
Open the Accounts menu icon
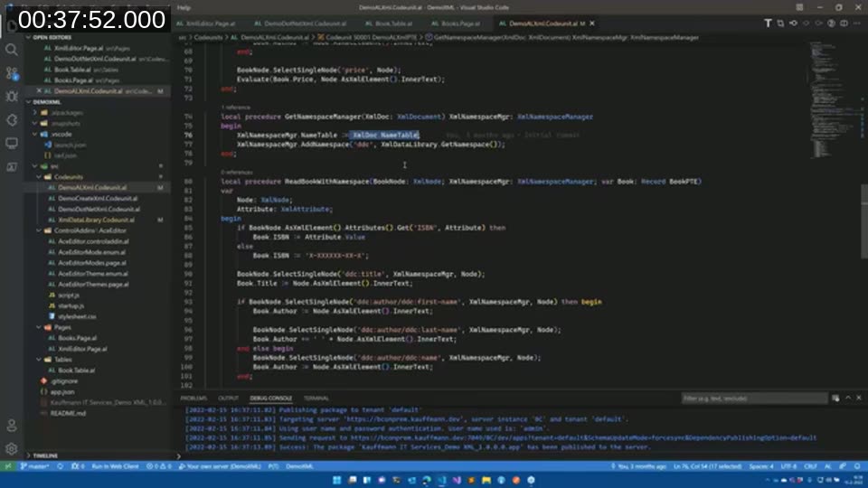pos(12,426)
